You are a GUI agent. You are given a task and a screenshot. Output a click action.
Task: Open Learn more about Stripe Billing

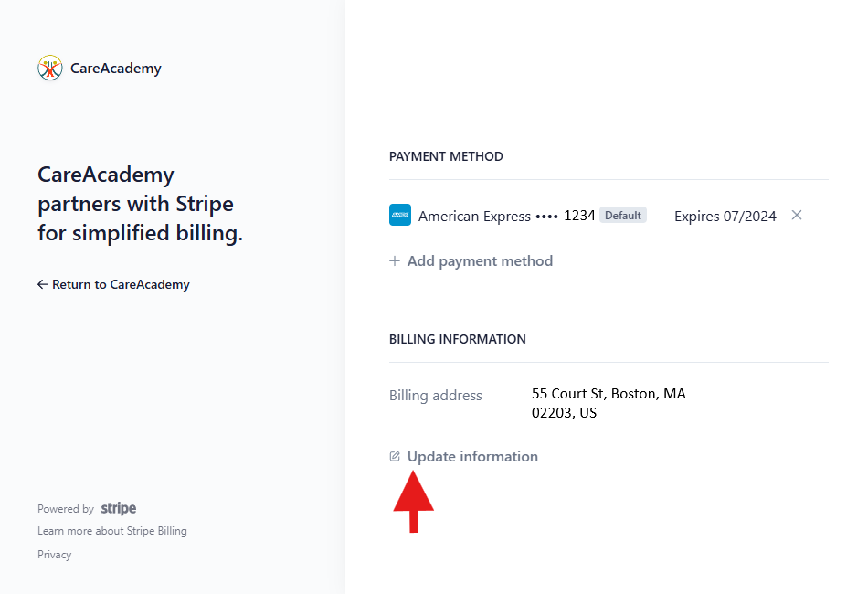pyautogui.click(x=112, y=531)
